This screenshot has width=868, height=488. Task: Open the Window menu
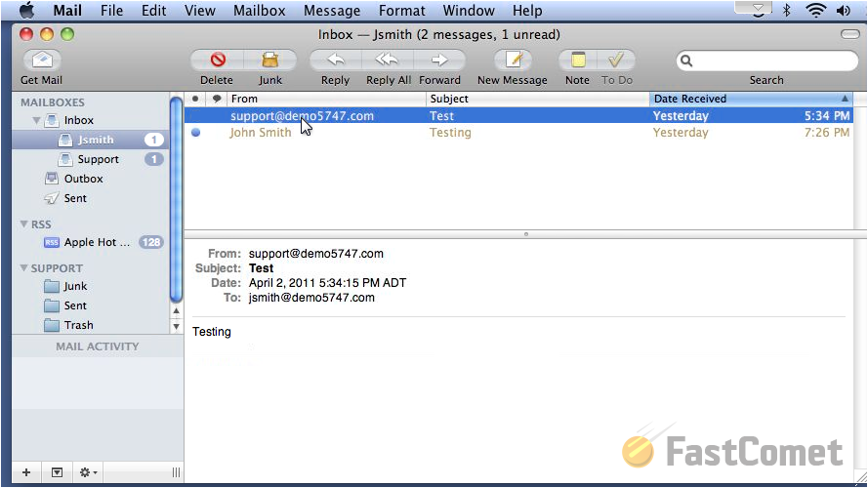[469, 11]
